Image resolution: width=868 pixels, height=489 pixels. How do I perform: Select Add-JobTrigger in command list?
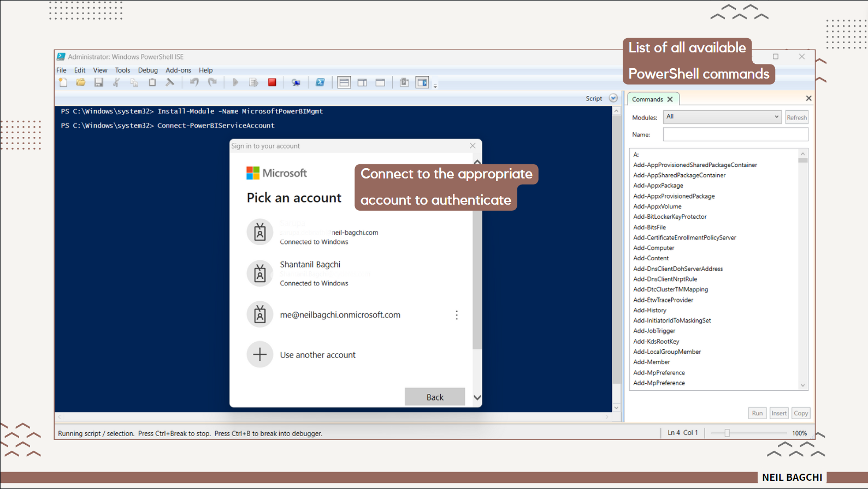[x=654, y=331]
